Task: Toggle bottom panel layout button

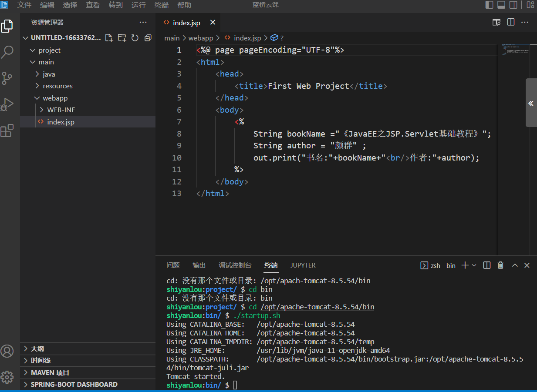Action: pos(501,5)
